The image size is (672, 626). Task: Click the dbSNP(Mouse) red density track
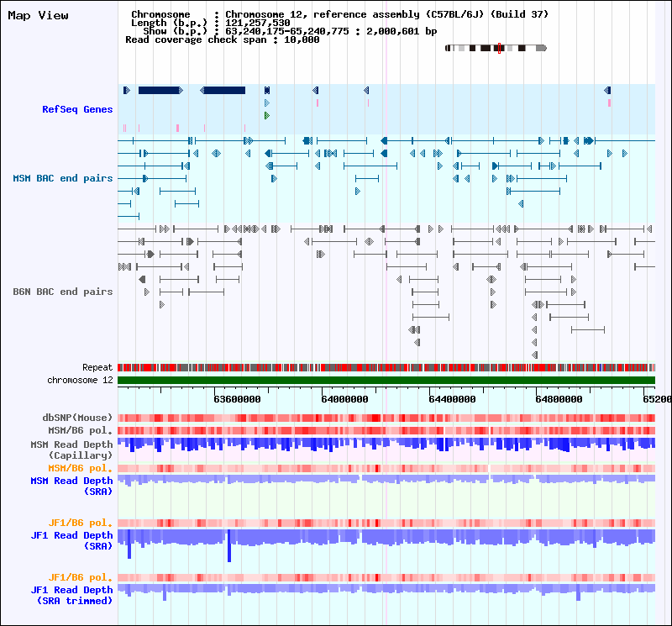coord(386,418)
